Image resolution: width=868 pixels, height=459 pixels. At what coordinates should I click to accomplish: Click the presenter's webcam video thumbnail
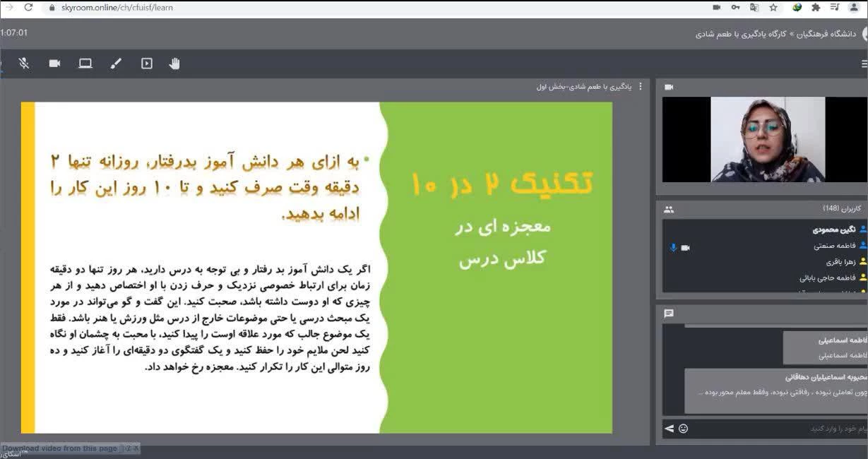pyautogui.click(x=764, y=140)
